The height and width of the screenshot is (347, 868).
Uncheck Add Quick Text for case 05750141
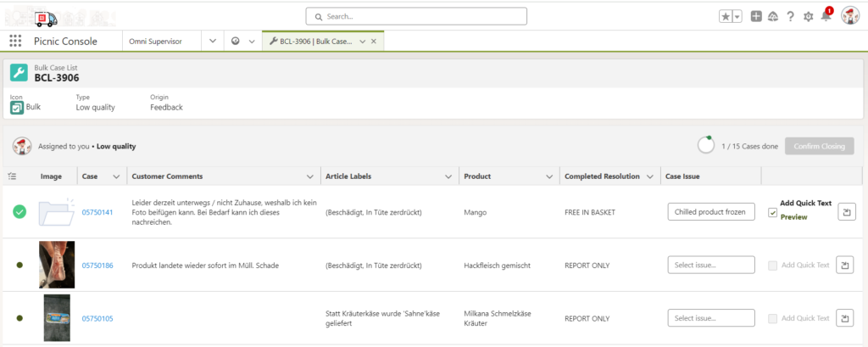771,212
